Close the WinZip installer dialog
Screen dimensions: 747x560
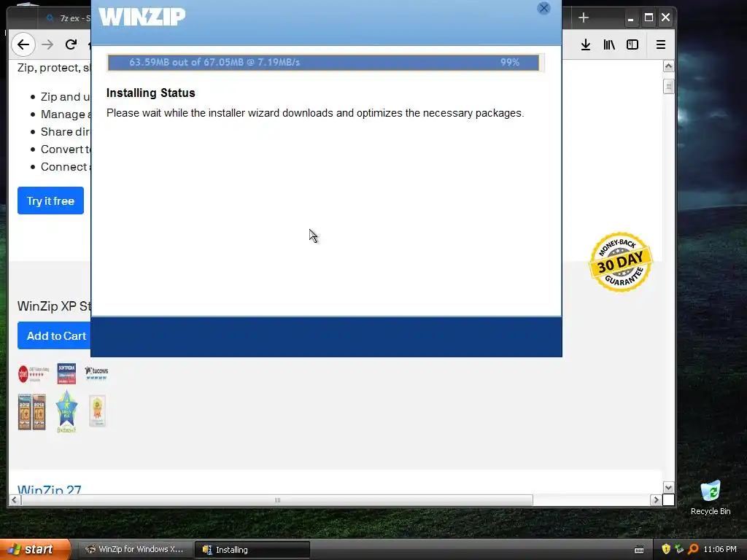(x=543, y=8)
